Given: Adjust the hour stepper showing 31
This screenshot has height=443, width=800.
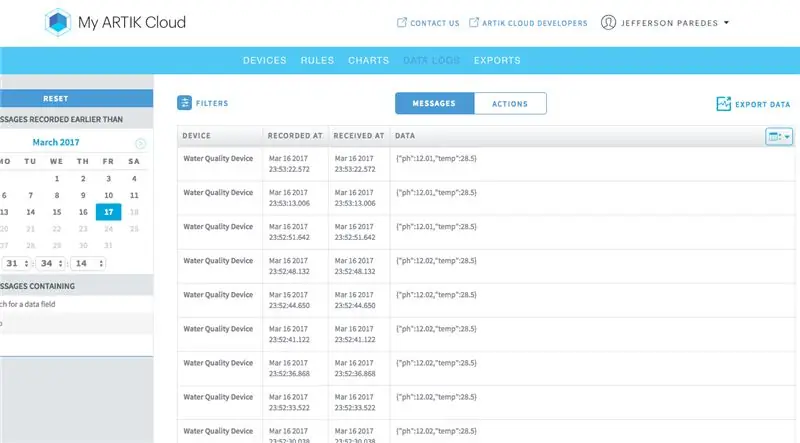Looking at the screenshot, I should pos(16,263).
